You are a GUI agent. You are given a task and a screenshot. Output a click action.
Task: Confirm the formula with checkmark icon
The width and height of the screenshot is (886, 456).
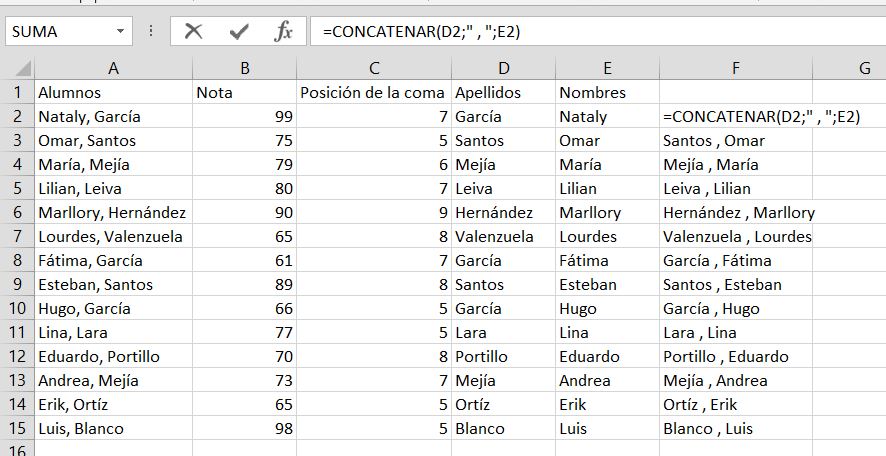(x=238, y=31)
